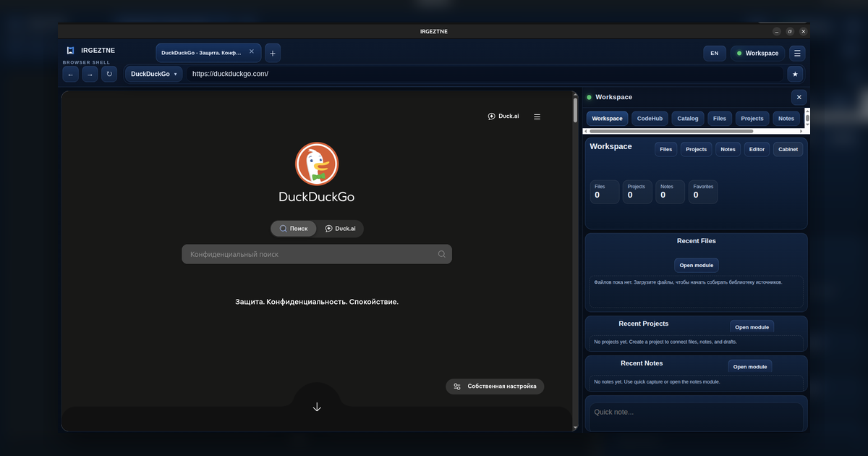Open the Cabinet button
868x456 pixels.
tap(788, 149)
